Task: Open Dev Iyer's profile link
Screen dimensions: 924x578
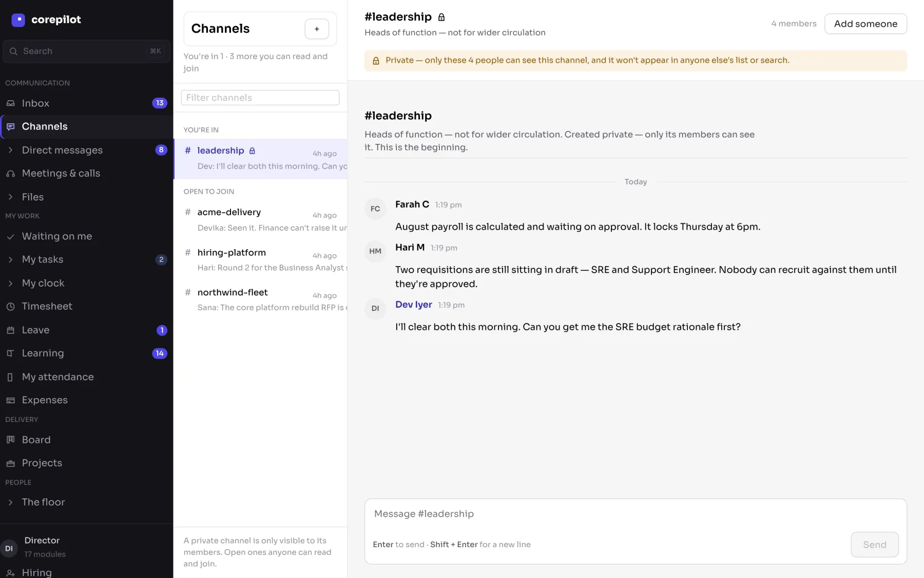Action: click(414, 305)
